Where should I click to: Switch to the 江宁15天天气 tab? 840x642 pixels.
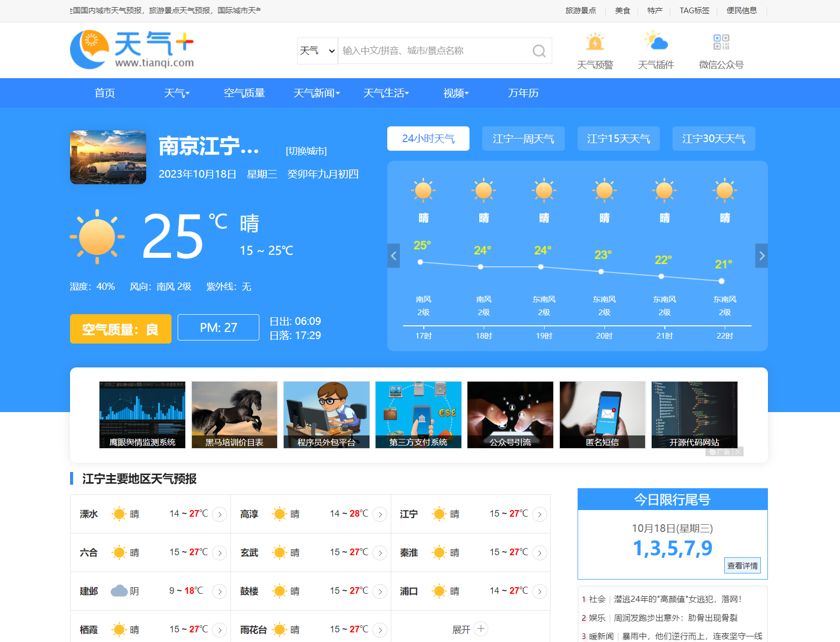point(618,138)
